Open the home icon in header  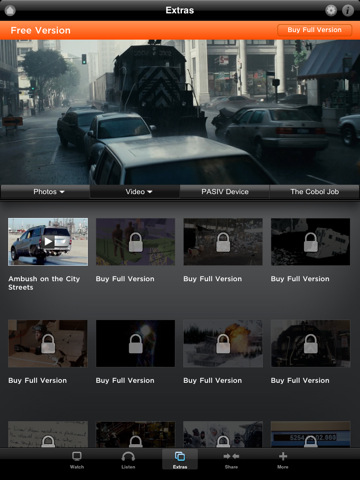(10, 10)
